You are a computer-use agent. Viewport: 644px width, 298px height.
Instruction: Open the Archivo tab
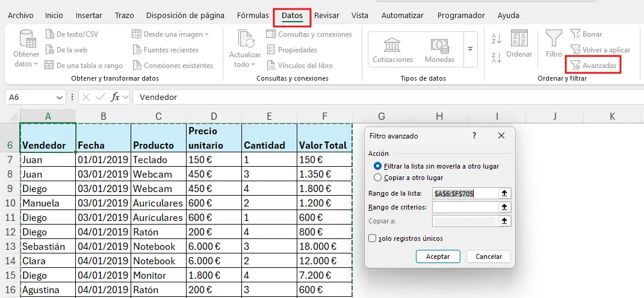(20, 15)
